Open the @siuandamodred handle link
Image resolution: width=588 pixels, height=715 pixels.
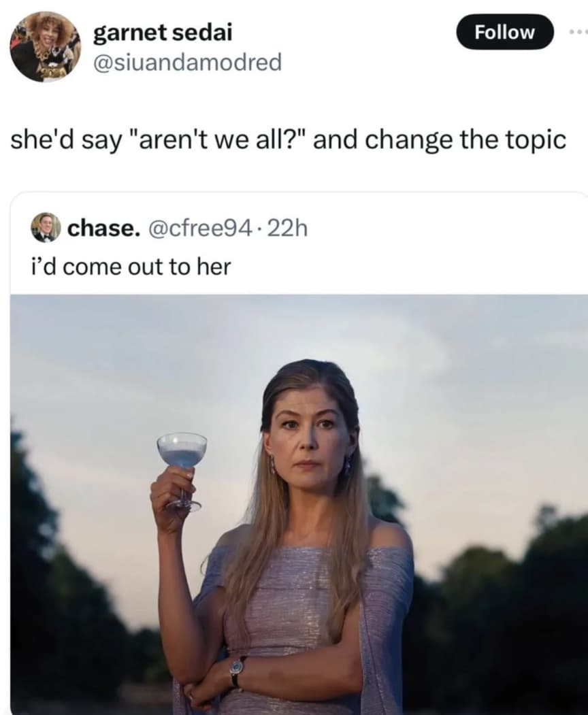pos(187,62)
